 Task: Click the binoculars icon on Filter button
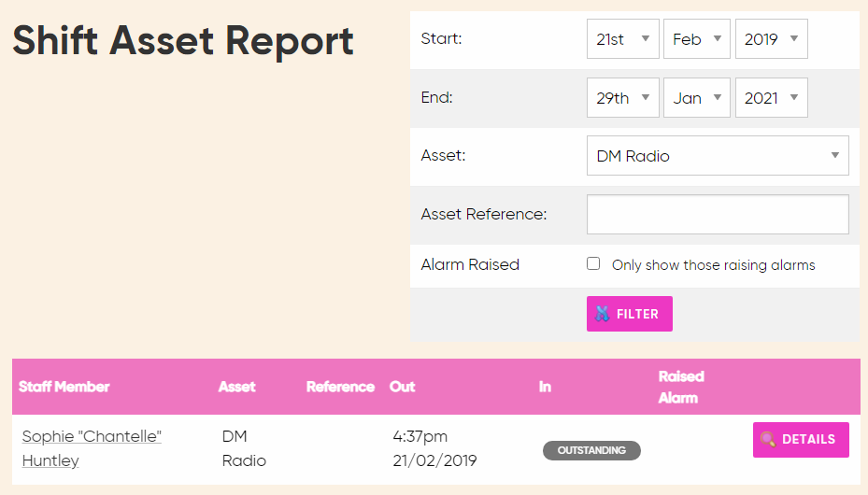tap(602, 314)
